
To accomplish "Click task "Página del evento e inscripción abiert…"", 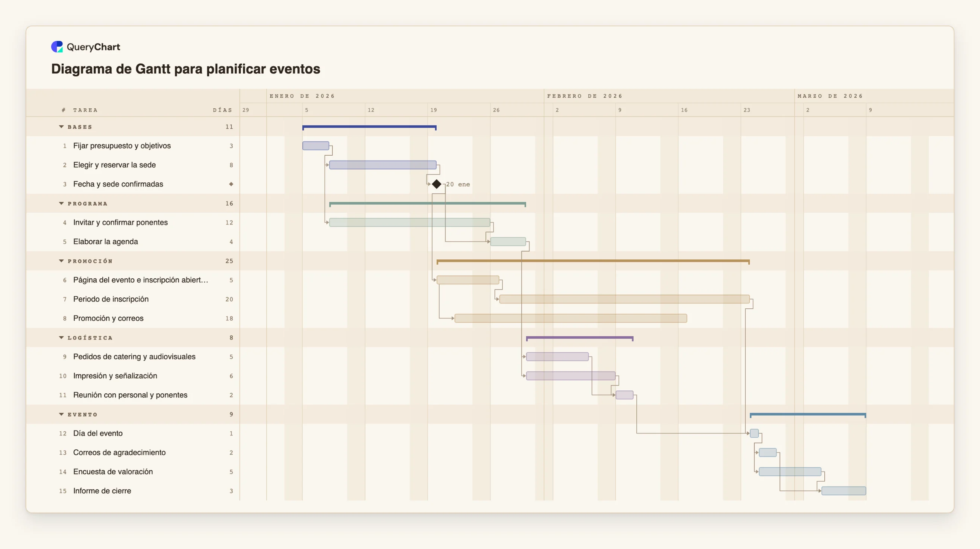I will (x=141, y=280).
